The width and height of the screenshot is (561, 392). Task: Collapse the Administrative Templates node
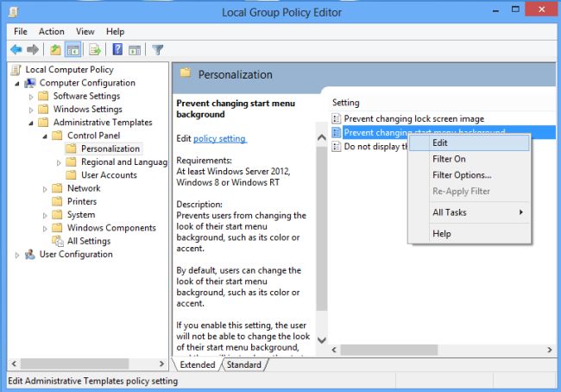(x=31, y=123)
